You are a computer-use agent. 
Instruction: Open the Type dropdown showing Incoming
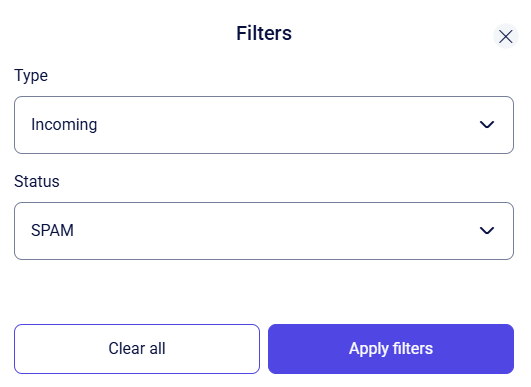pos(264,125)
